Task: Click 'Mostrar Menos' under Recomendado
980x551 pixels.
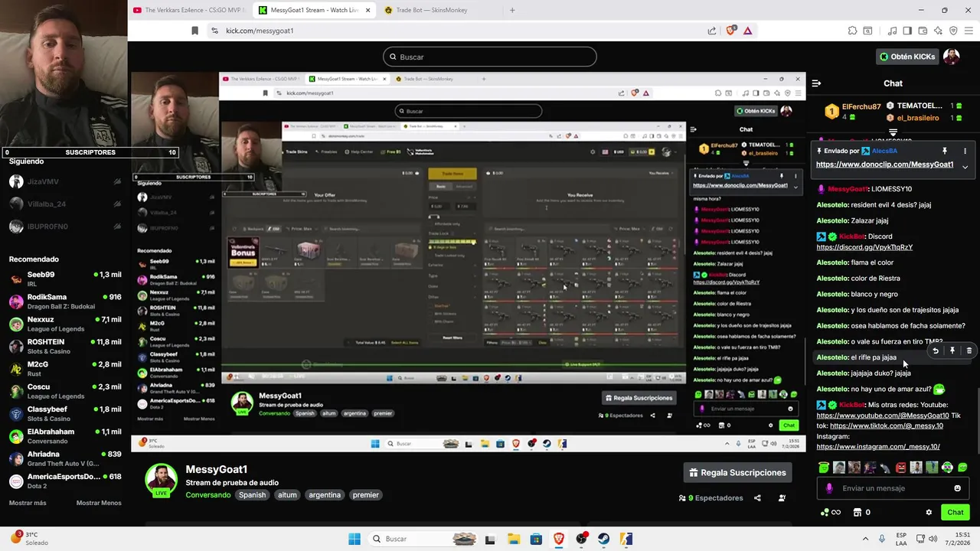Action: (x=99, y=503)
